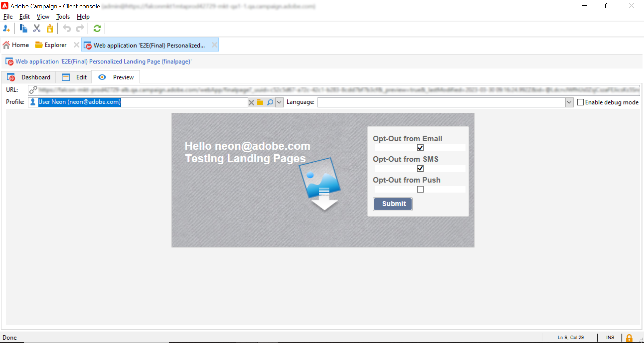Click the Redo arrow icon
This screenshot has width=644, height=343.
tap(80, 29)
